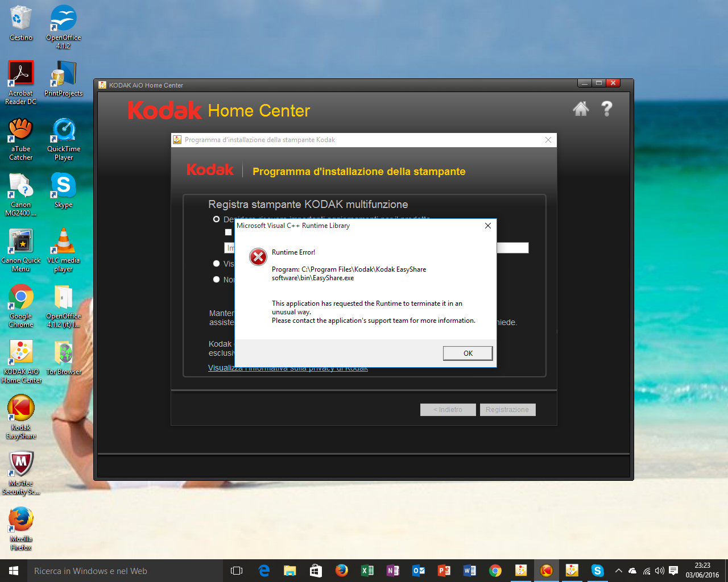Close the KODAK AiO Home Center window

tap(613, 83)
